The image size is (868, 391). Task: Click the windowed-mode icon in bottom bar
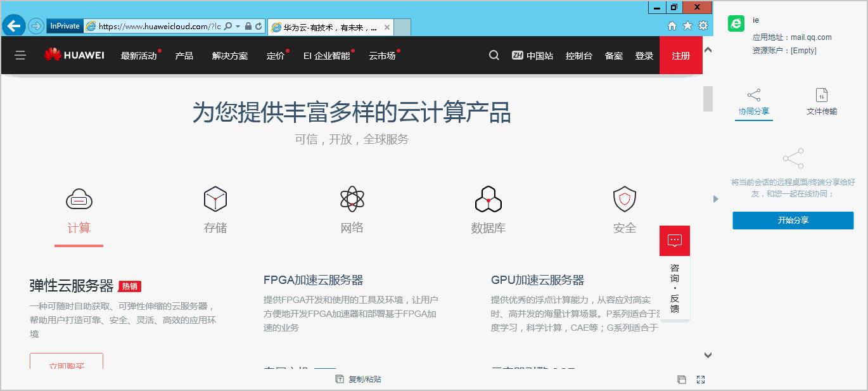pos(682,380)
